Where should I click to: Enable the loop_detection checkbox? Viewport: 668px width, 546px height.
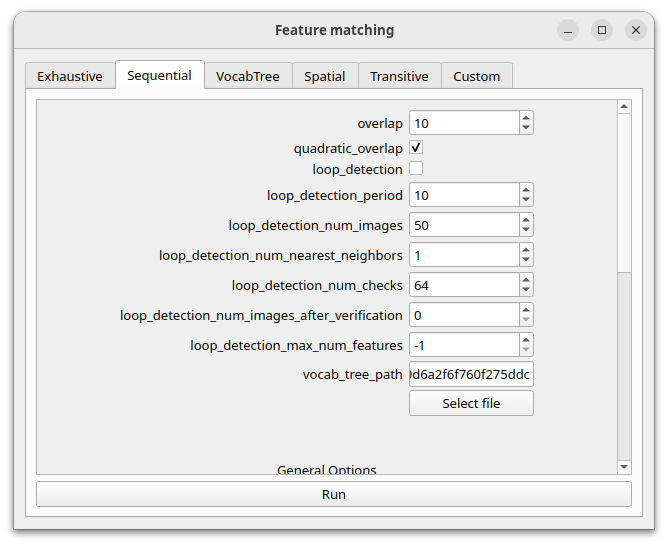pos(416,169)
